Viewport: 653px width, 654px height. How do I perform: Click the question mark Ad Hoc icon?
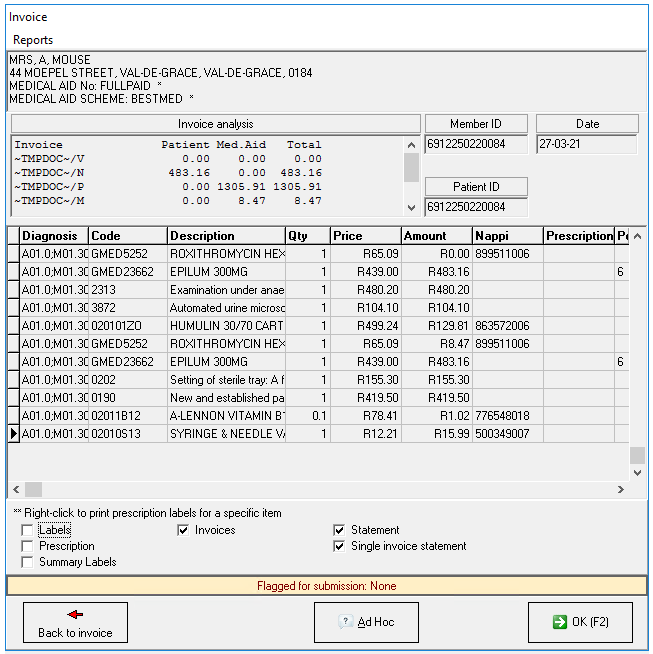point(346,622)
